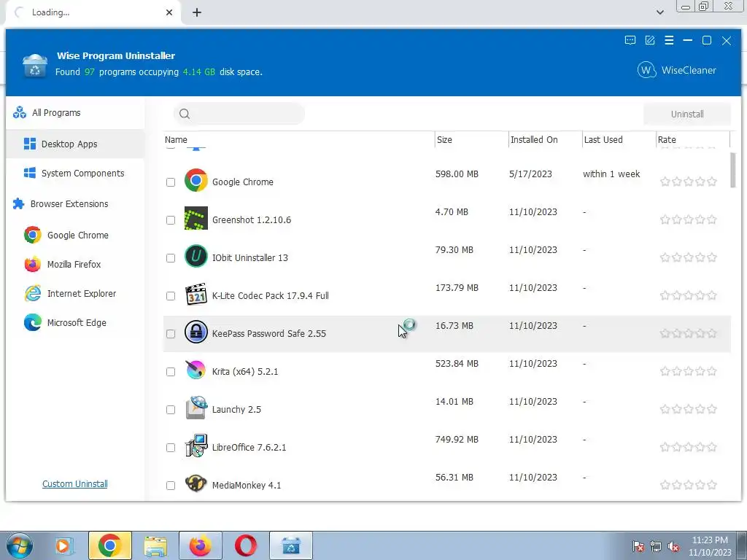Check the Google Chrome checkbox

click(x=171, y=182)
